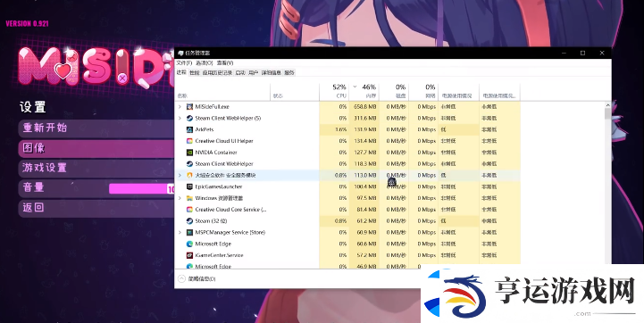Screen dimensions: 644x323
Task: Expand Steam Client WebHelper (5) group
Action: (180, 118)
